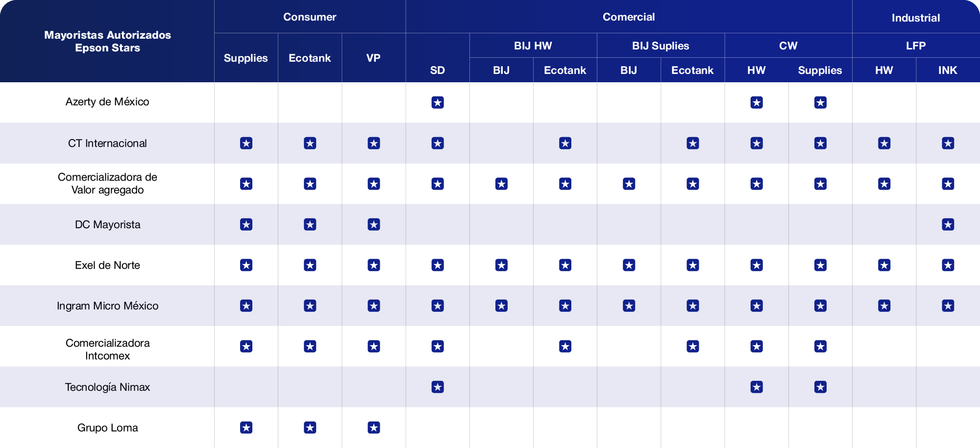Screen dimensions: 980x448
Task: Click Ingram Micro México LFP HW star
Action: coord(884,306)
